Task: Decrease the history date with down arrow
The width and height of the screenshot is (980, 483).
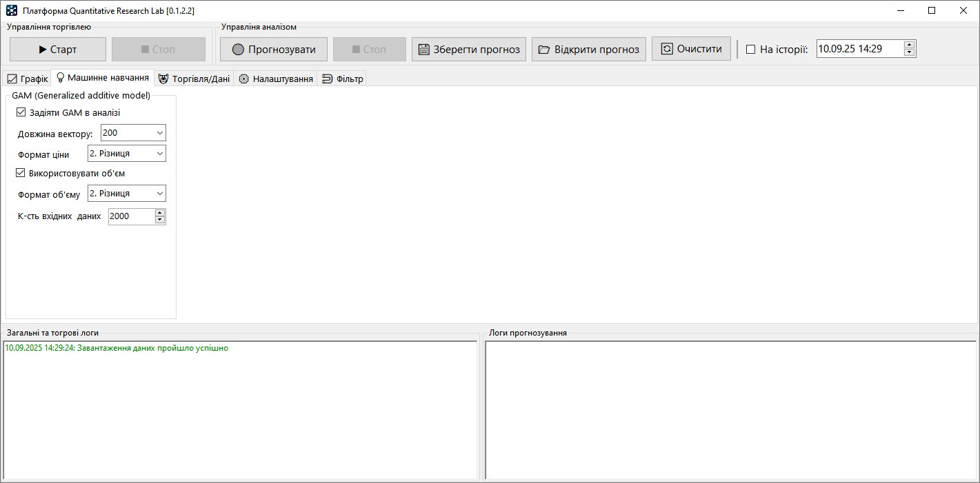Action: [x=909, y=52]
